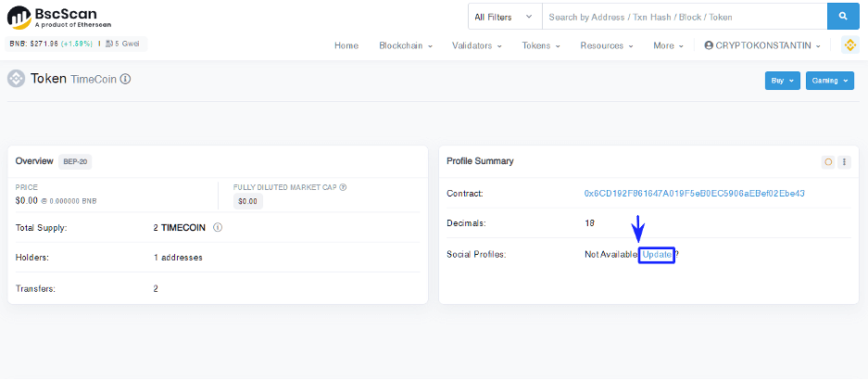Click the token avatar icon next to Token

click(x=16, y=79)
